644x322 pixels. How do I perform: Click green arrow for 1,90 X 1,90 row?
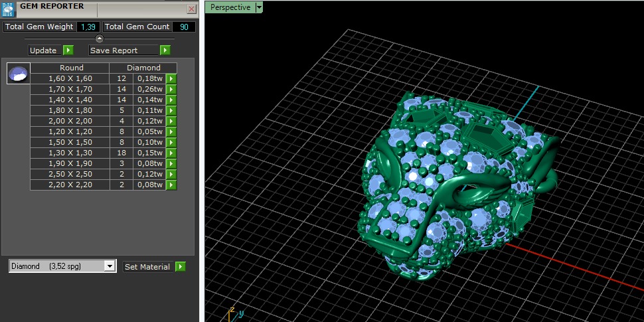click(x=171, y=163)
